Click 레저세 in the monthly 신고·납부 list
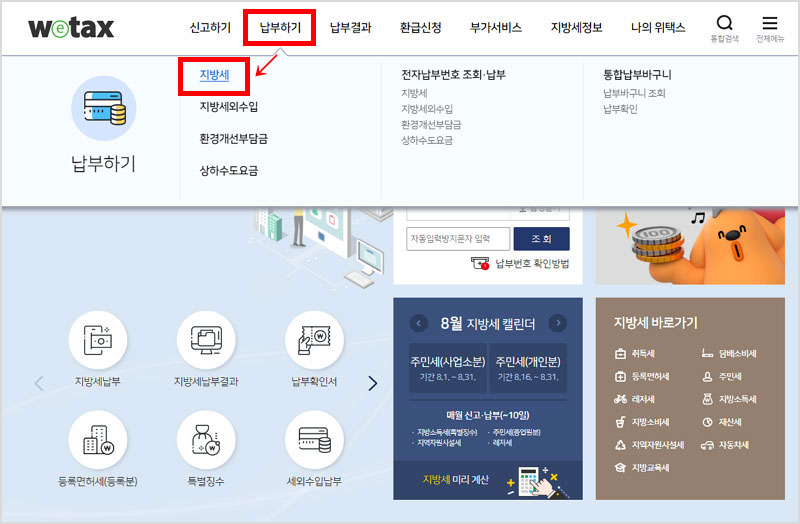The image size is (800, 524). click(502, 443)
